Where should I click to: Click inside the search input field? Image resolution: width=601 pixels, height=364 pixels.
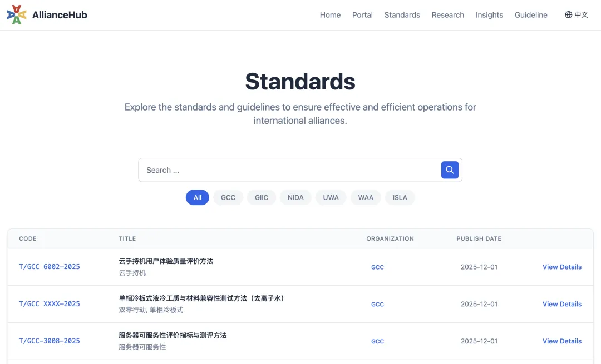[x=278, y=170]
